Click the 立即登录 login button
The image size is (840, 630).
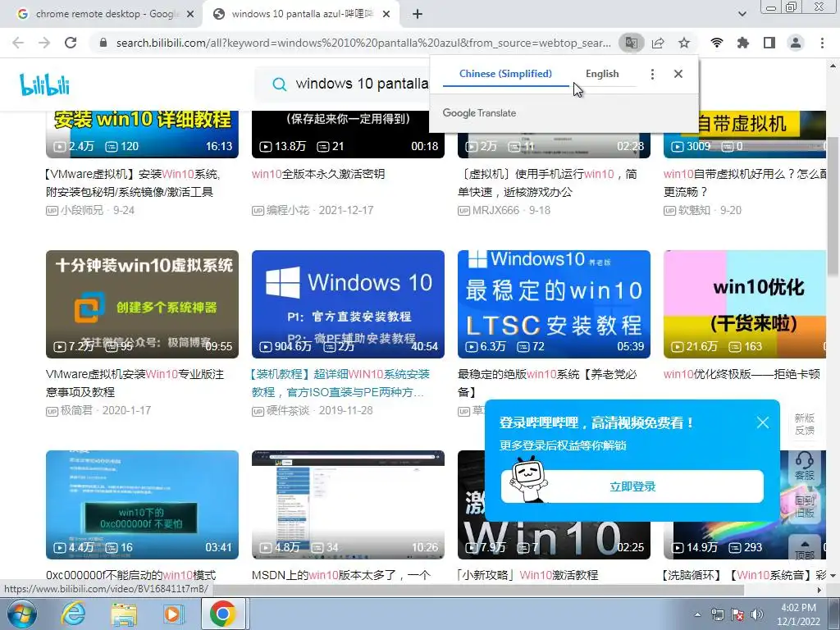(x=632, y=486)
